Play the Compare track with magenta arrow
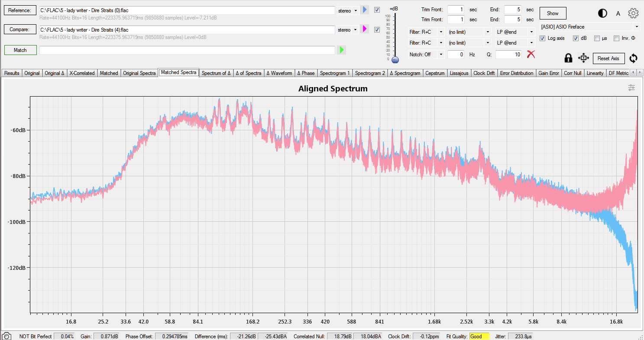644x340 pixels. [x=364, y=29]
